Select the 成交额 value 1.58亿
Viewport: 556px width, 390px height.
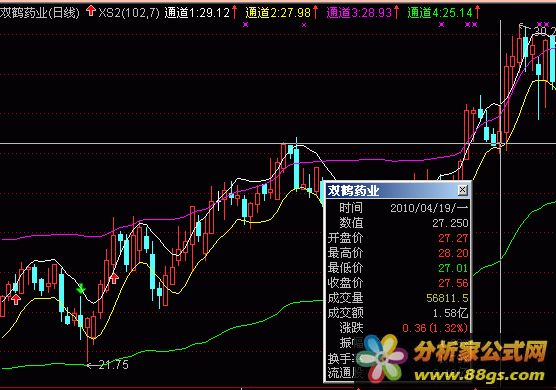(x=450, y=313)
